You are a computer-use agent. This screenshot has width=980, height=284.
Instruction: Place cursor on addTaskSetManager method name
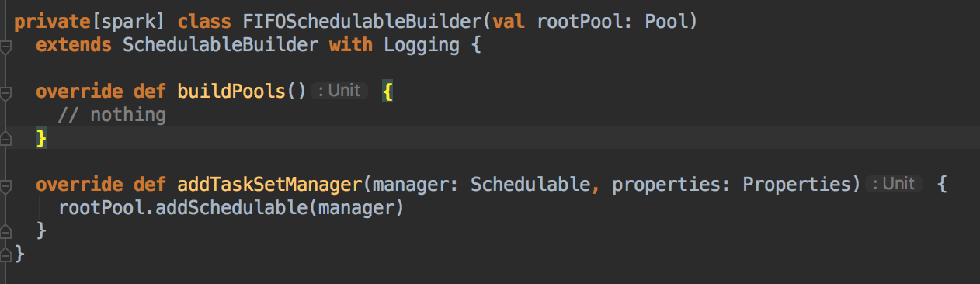click(x=269, y=185)
